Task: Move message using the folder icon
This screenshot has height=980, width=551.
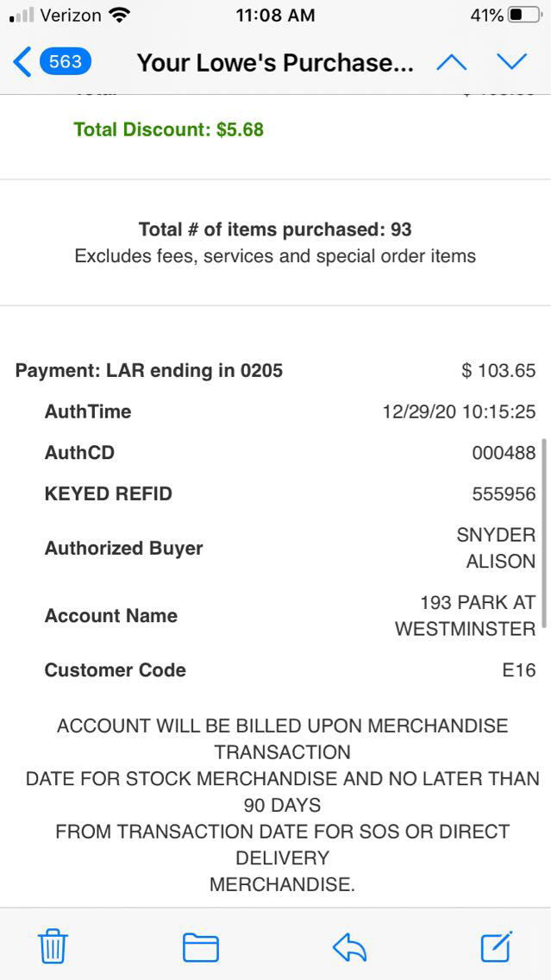Action: [200, 947]
